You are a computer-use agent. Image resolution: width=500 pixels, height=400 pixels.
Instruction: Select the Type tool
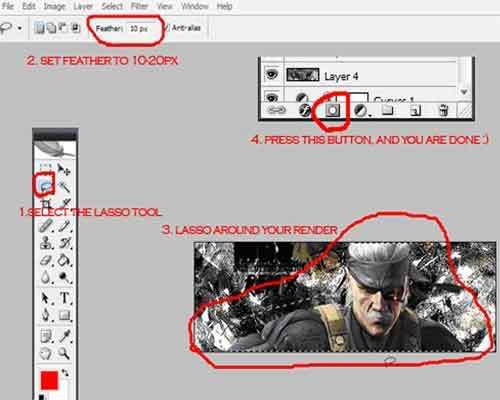(65, 297)
